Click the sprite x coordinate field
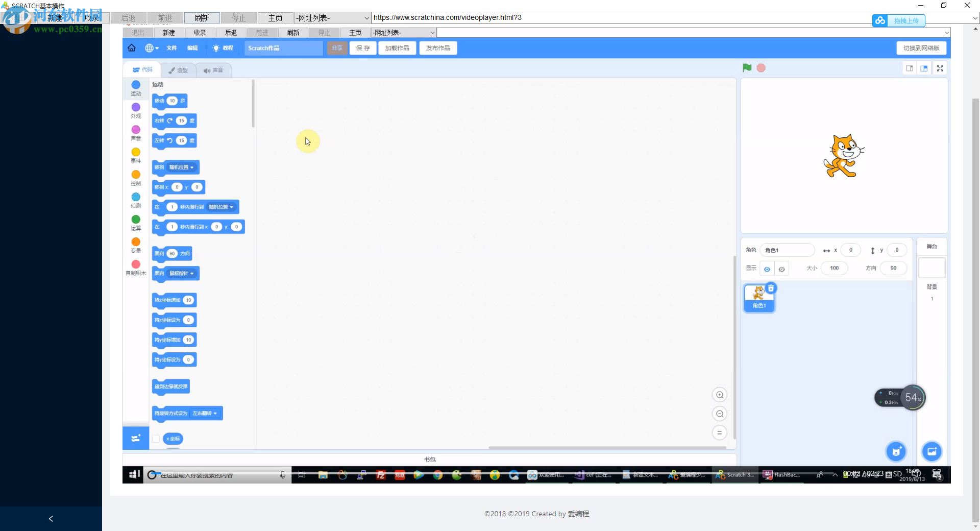 [x=850, y=250]
